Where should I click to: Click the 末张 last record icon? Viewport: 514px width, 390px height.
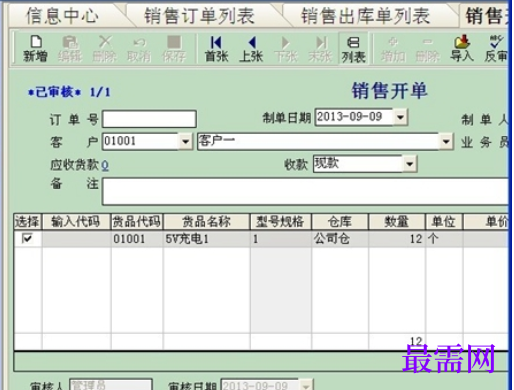320,49
